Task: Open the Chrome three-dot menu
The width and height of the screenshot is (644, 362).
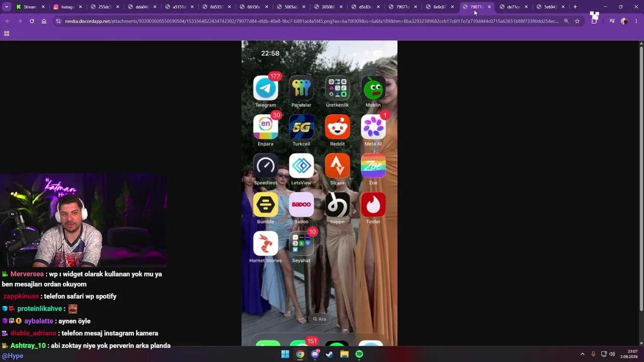Action: (636, 21)
